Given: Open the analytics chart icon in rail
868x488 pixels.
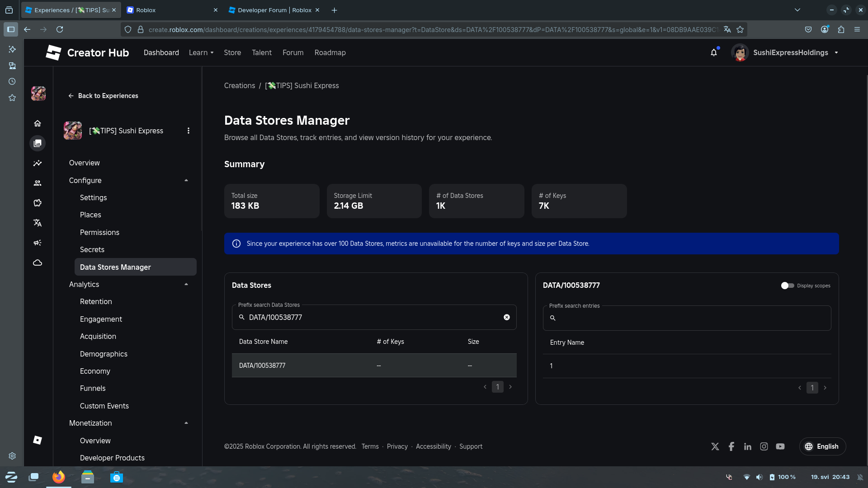Looking at the screenshot, I should [x=38, y=163].
